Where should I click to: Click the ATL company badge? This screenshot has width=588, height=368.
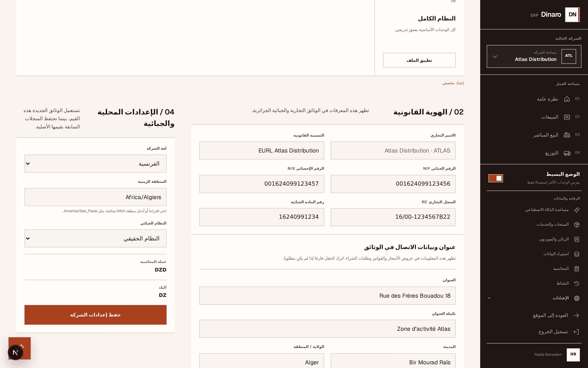tap(569, 56)
